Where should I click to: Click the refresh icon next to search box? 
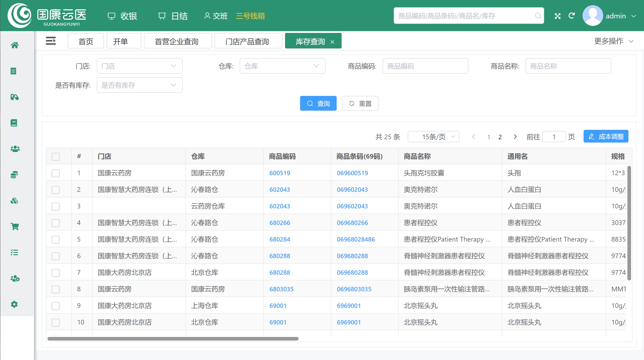click(572, 16)
